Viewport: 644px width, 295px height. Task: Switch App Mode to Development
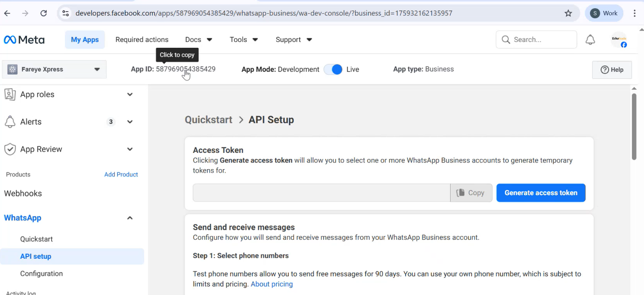(333, 69)
